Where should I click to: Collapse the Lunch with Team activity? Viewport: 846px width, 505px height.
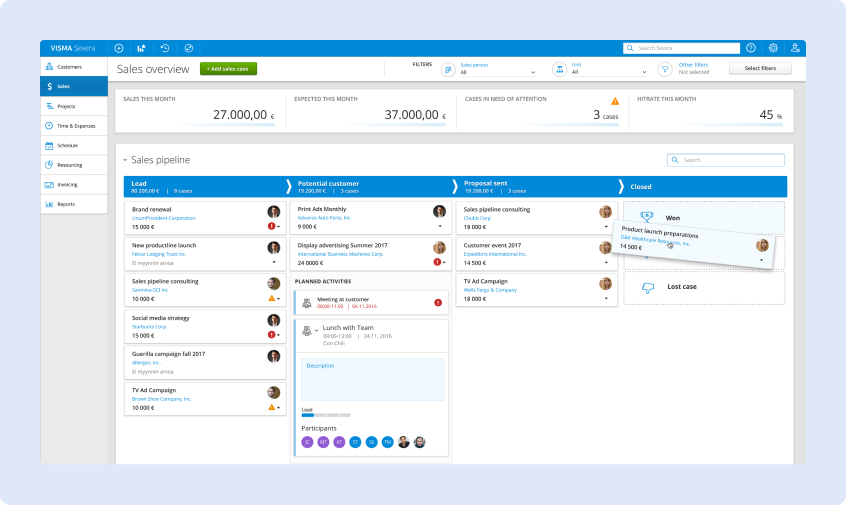tap(316, 331)
